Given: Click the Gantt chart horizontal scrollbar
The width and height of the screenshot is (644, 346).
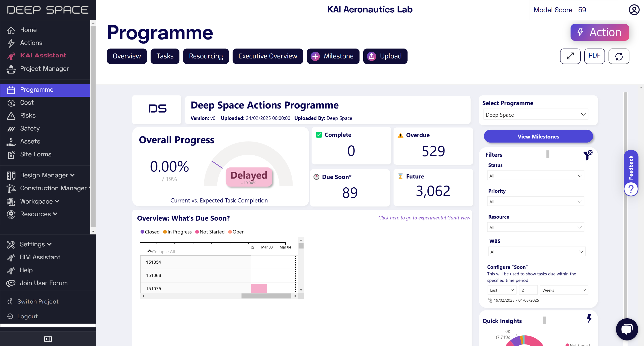Looking at the screenshot, I should pyautogui.click(x=266, y=296).
